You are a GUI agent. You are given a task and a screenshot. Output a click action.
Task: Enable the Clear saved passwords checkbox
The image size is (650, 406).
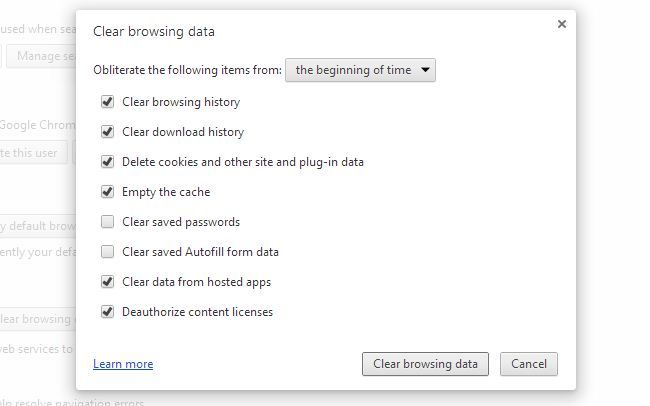(x=108, y=222)
